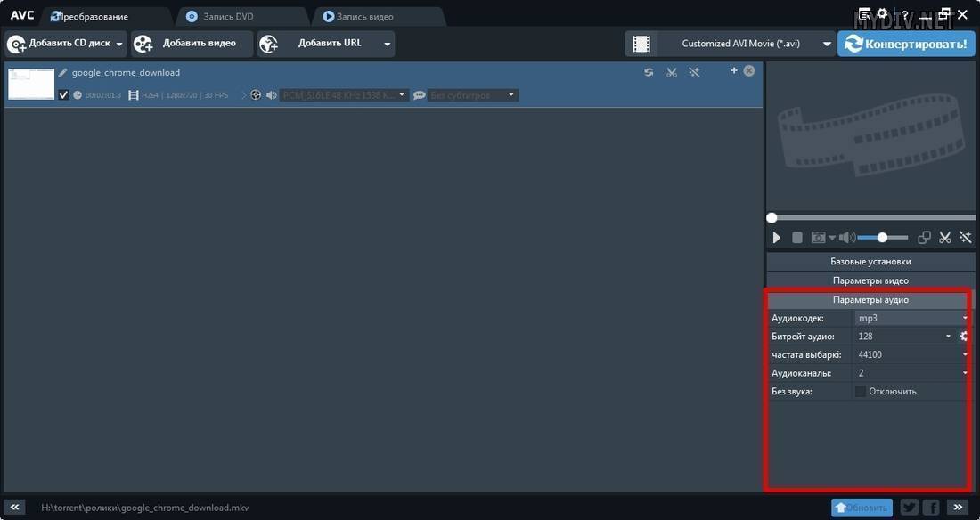Screen dimensions: 980x520
Task: Click the google_chrome_download video thumbnail
Action: click(31, 84)
